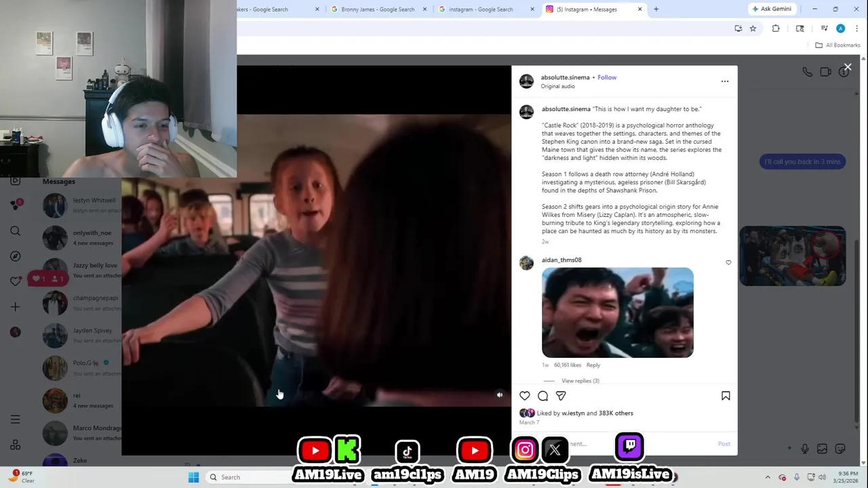Share the post with the paper plane icon
The image size is (868, 488).
tap(561, 396)
